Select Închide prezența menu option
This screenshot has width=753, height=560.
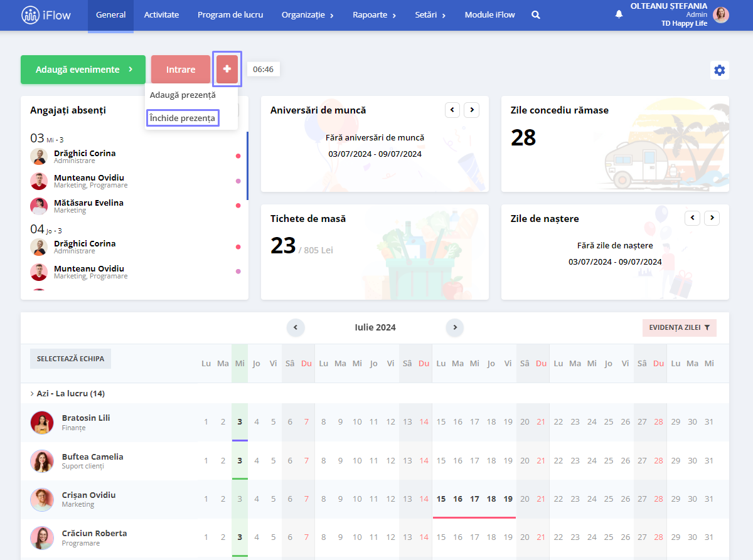click(x=183, y=118)
